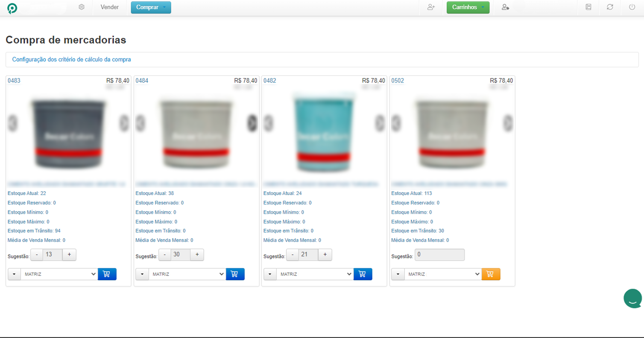Show next image of product 0484
The width and height of the screenshot is (644, 338).
click(252, 123)
